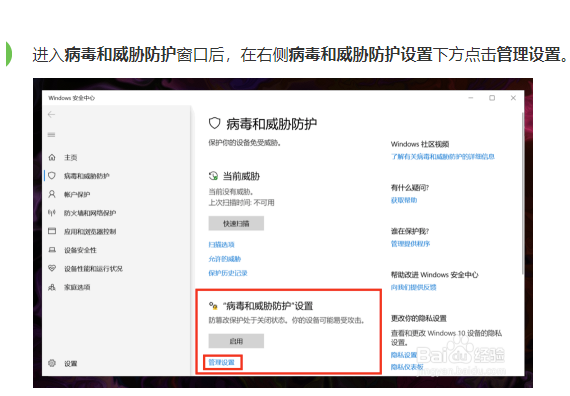Click the 当前没有威胁 status text
The height and width of the screenshot is (396, 570).
(230, 192)
